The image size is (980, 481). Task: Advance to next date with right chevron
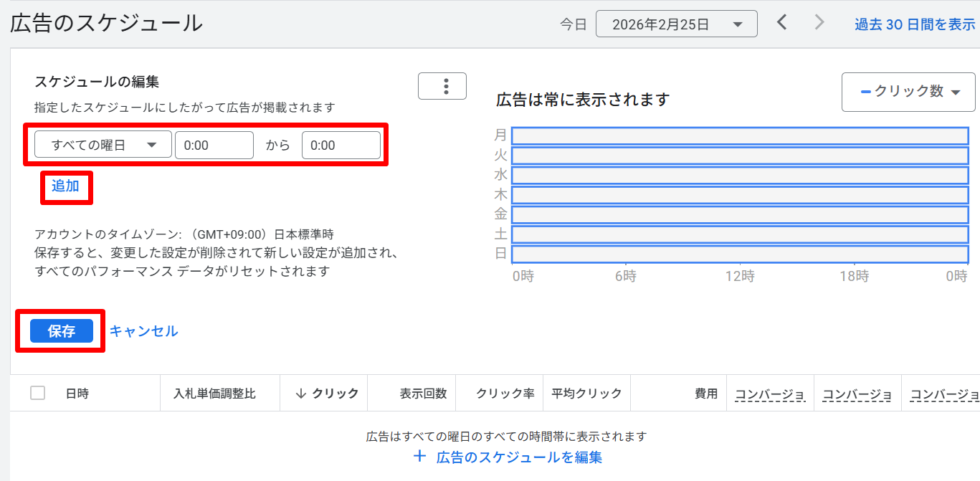coord(819,22)
